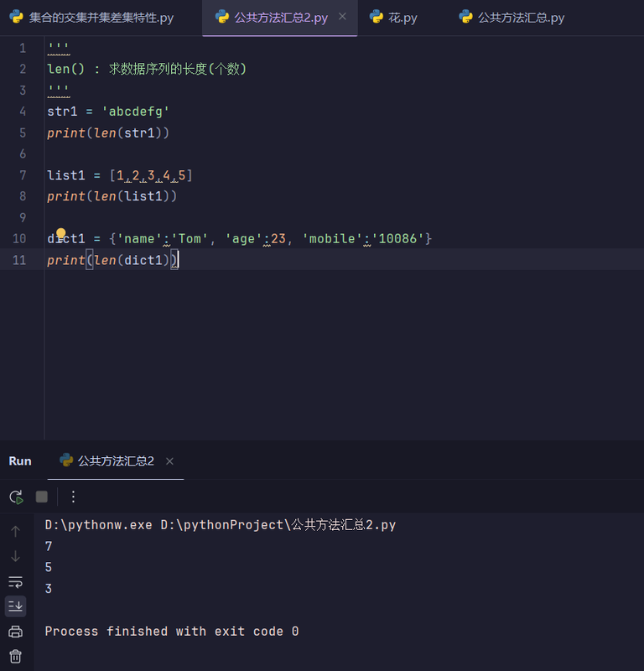Click the yellow intention bulb on line 10
Screen dimensions: 644x671
[60, 233]
